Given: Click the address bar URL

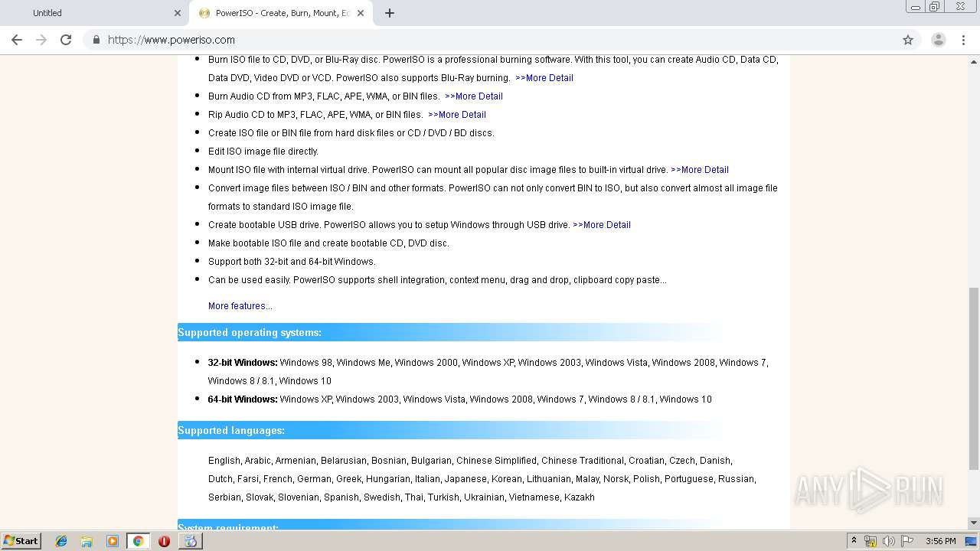Looking at the screenshot, I should click(171, 40).
